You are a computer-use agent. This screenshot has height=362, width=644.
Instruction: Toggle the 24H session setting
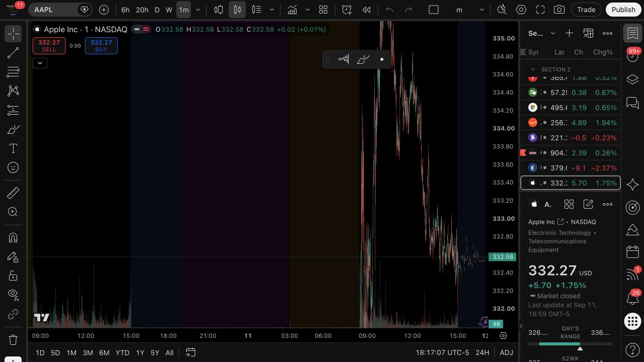click(x=482, y=352)
